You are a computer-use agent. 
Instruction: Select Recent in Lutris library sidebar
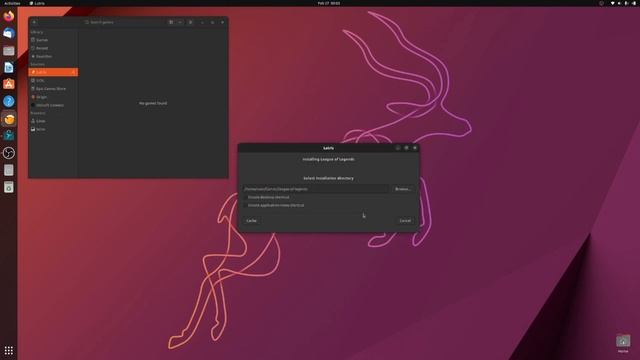pos(53,48)
